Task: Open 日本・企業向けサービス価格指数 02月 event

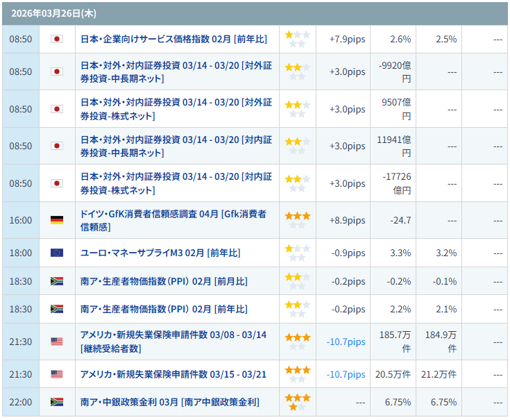Action: click(x=175, y=40)
